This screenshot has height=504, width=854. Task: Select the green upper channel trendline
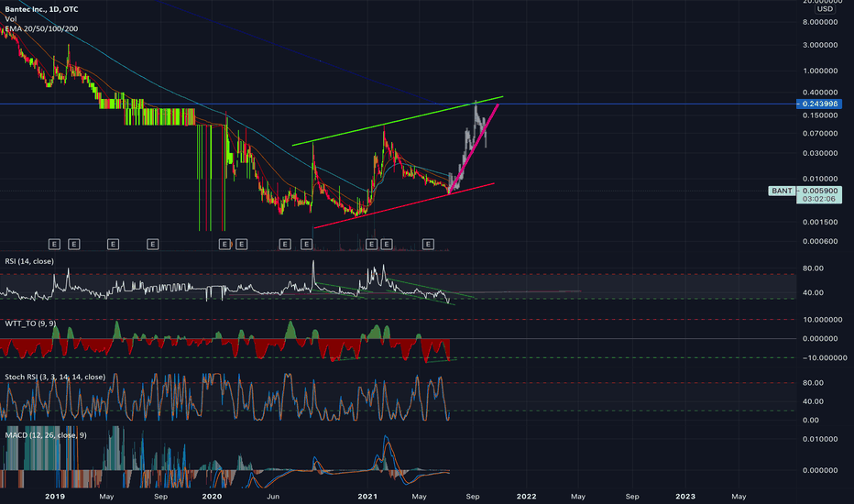pyautogui.click(x=398, y=121)
